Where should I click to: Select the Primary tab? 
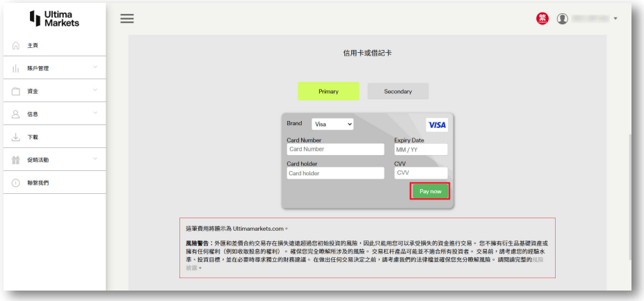coord(328,91)
